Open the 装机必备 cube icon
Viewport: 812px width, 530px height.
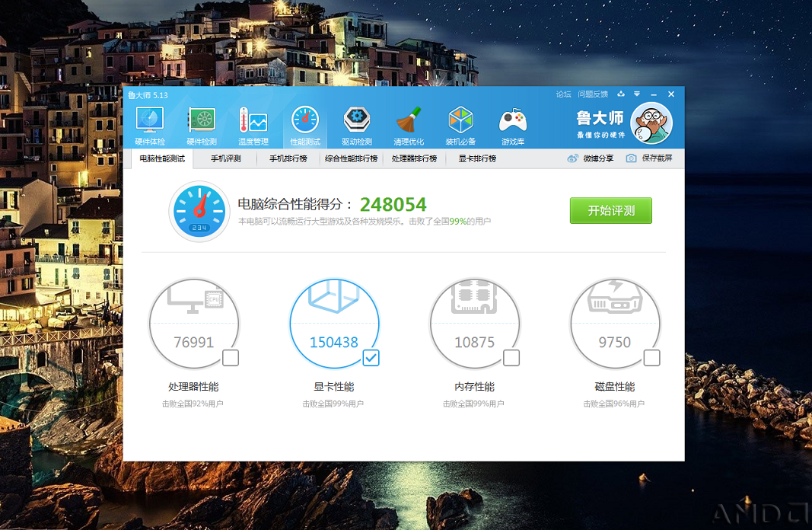coord(460,126)
